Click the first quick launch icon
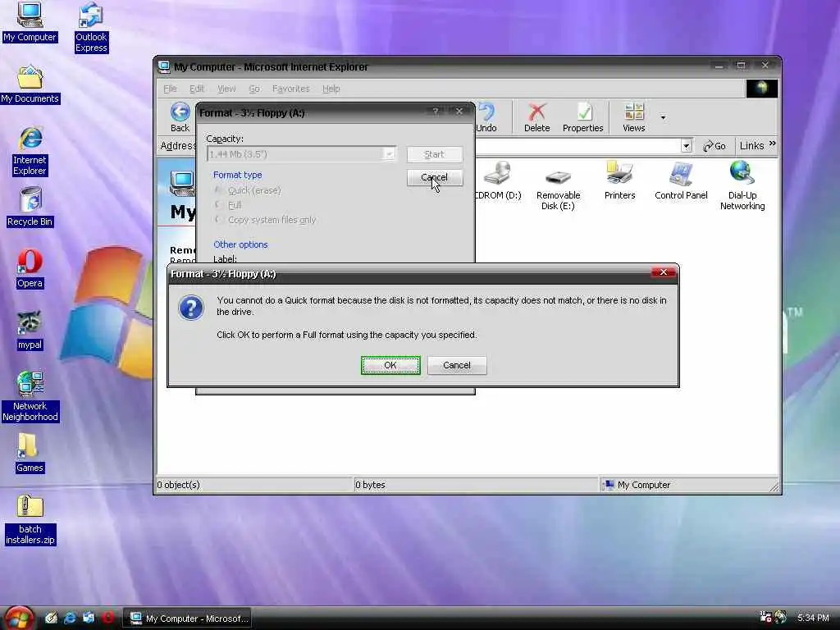This screenshot has height=630, width=840. tap(51, 618)
